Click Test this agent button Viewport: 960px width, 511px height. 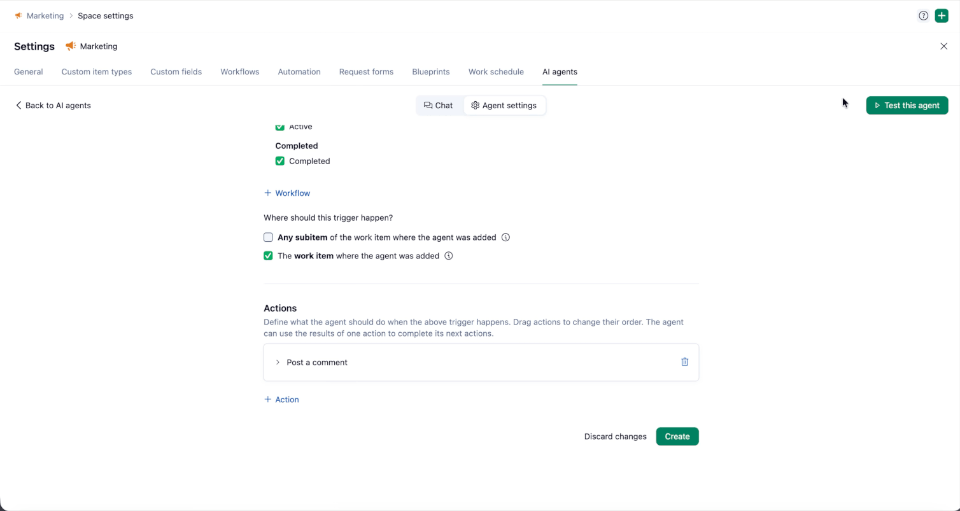[907, 105]
